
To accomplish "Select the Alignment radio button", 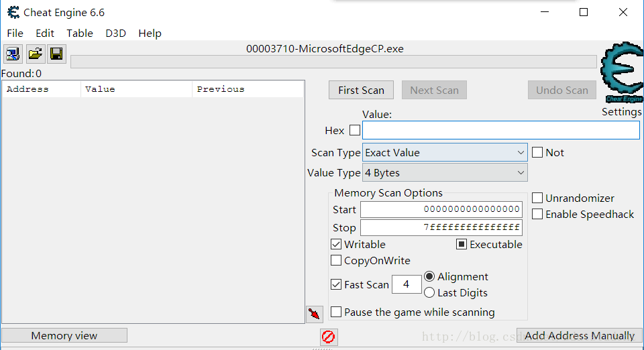I will [x=429, y=276].
